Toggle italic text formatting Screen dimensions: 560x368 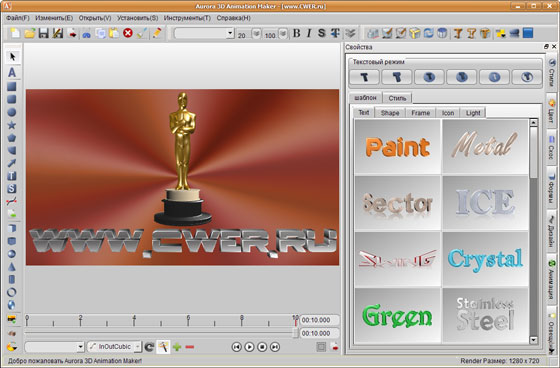(309, 33)
